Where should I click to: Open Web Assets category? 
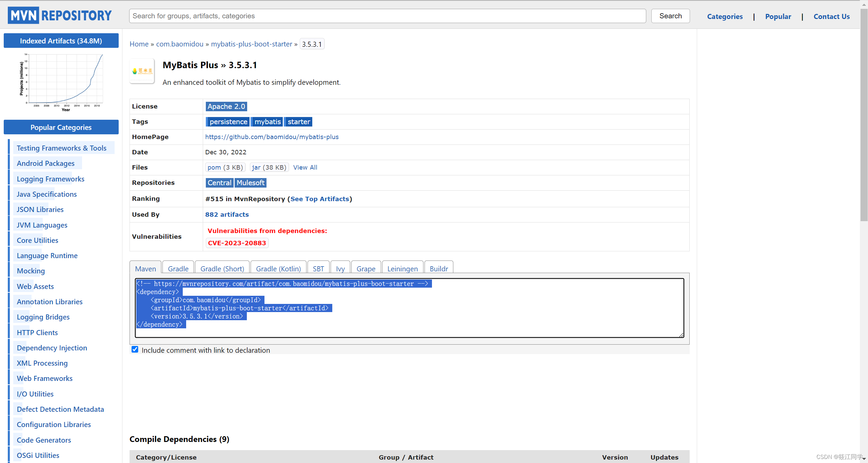click(35, 287)
